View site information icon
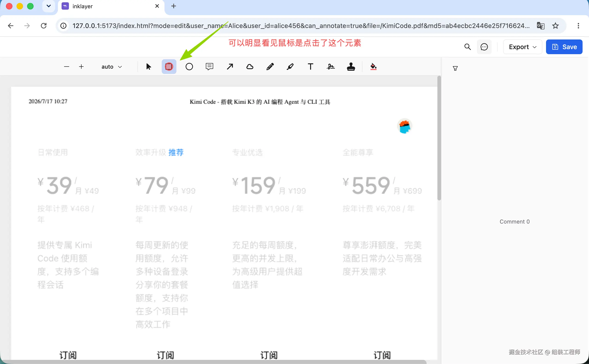 coord(63,26)
